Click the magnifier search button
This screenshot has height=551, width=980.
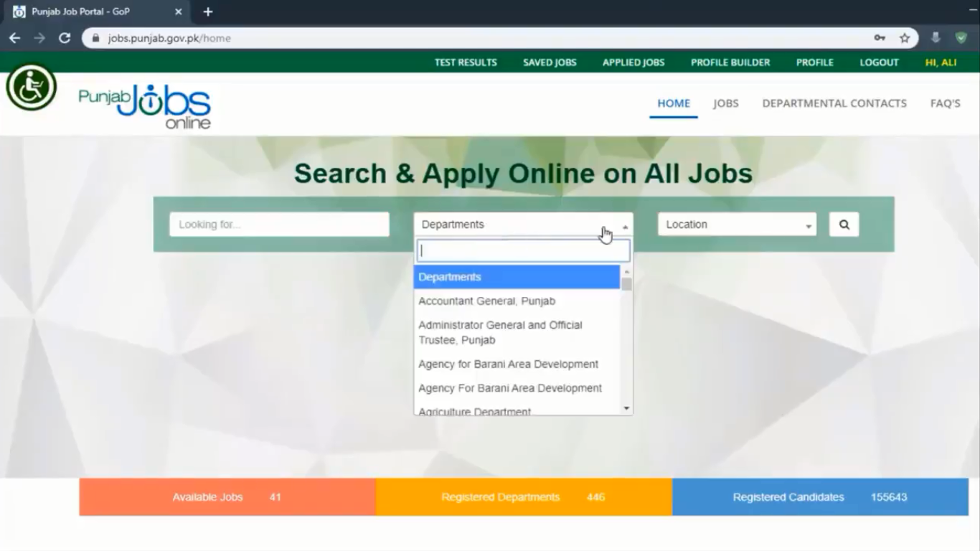pyautogui.click(x=844, y=225)
